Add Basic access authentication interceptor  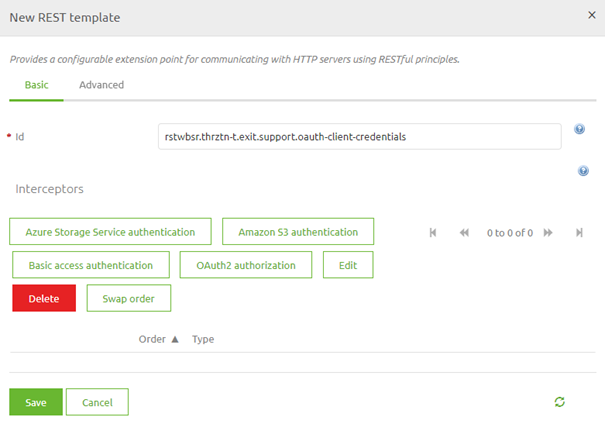(x=91, y=265)
